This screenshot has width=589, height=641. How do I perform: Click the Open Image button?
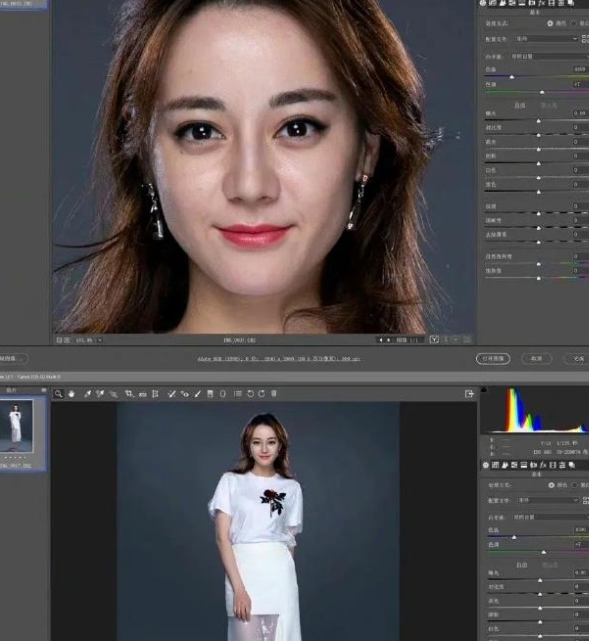coord(493,359)
